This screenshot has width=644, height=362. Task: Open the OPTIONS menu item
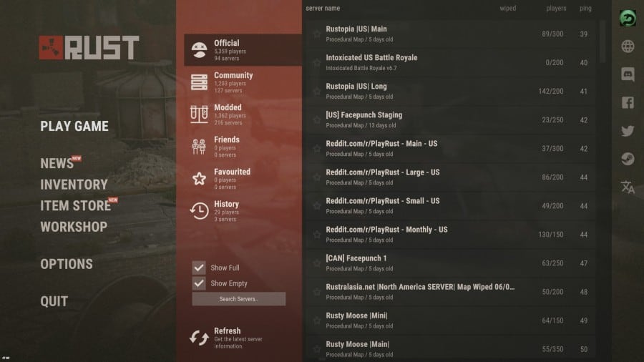(67, 264)
